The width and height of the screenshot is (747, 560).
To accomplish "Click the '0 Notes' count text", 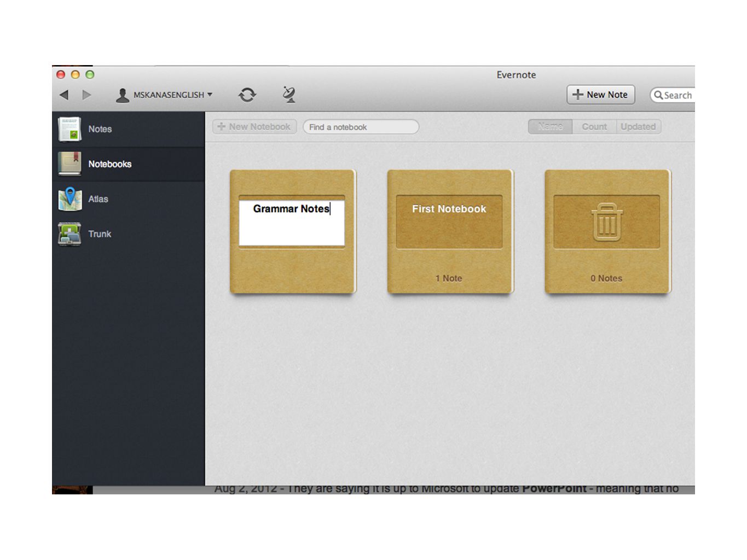I will coord(606,278).
